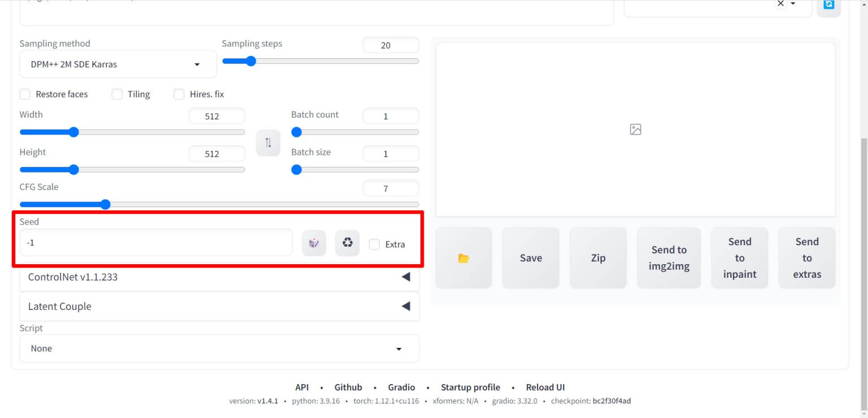This screenshot has width=868, height=418.
Task: Click the recycle icon to reuse seed
Action: pyautogui.click(x=347, y=243)
